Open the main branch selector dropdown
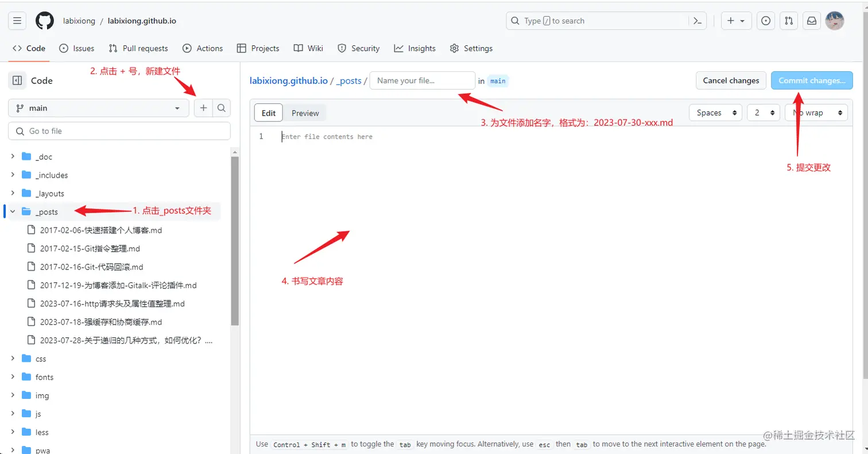The image size is (868, 454). coord(99,108)
